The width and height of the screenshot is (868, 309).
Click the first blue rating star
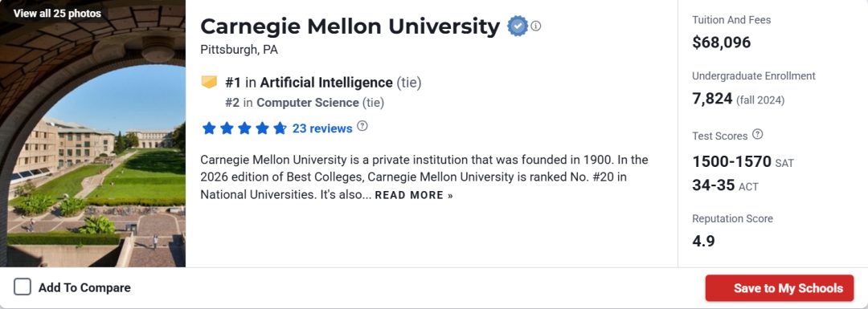pyautogui.click(x=209, y=128)
